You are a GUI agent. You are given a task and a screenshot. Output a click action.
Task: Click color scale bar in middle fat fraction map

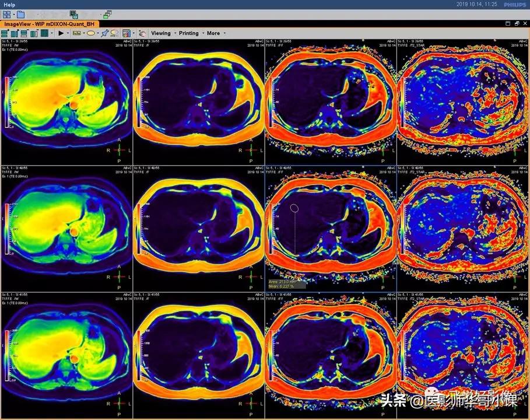point(271,229)
